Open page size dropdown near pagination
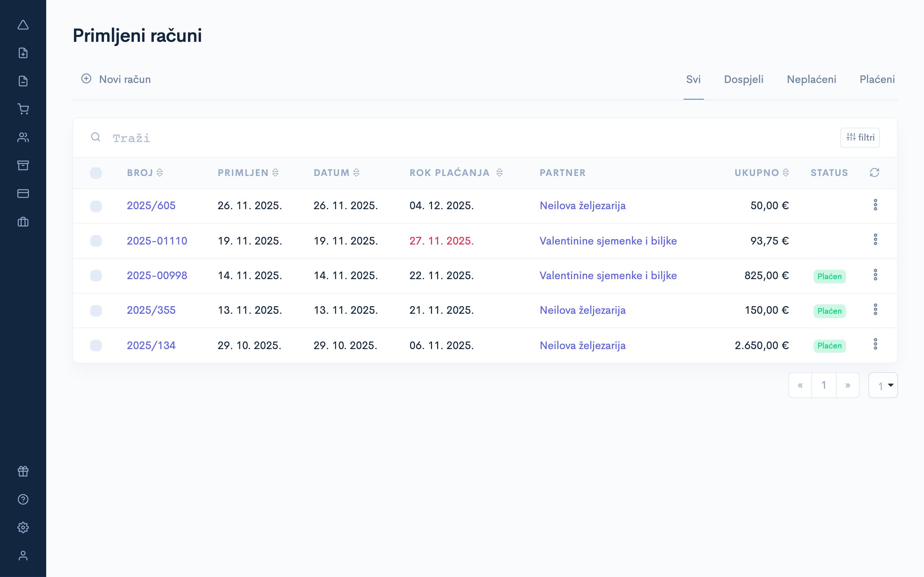Screen dimensions: 924x577 click(883, 386)
